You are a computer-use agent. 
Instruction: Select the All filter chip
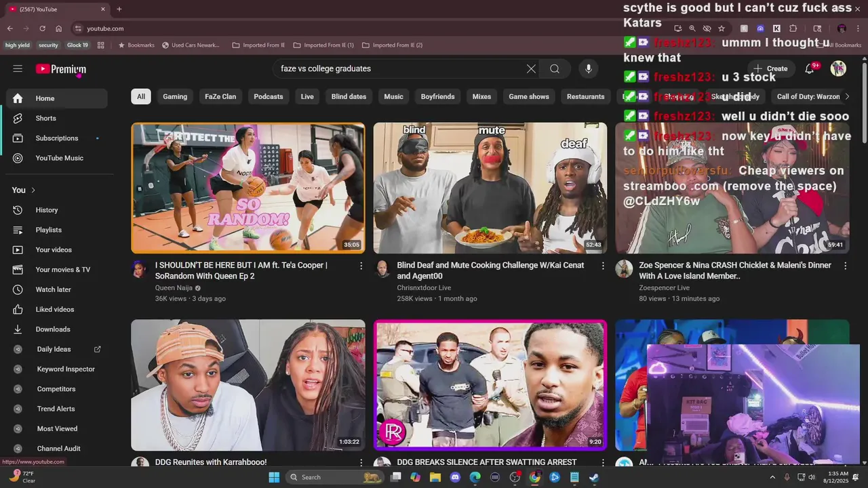(x=141, y=96)
